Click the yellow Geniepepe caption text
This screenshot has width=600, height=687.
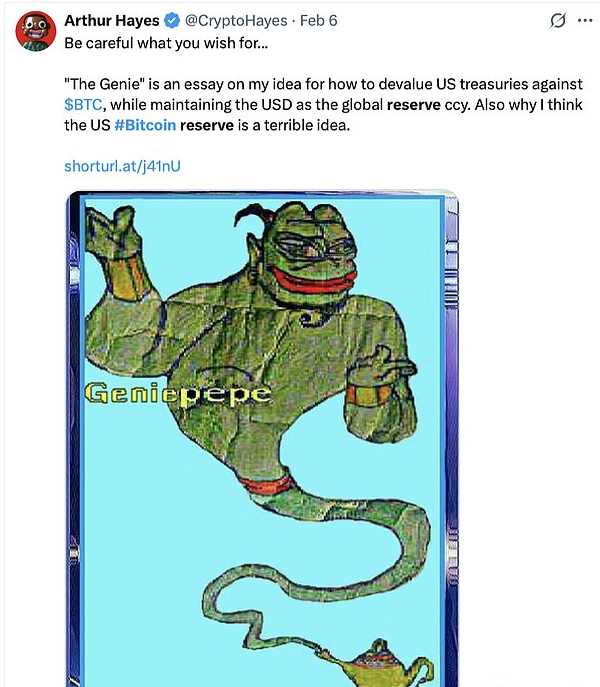(178, 393)
